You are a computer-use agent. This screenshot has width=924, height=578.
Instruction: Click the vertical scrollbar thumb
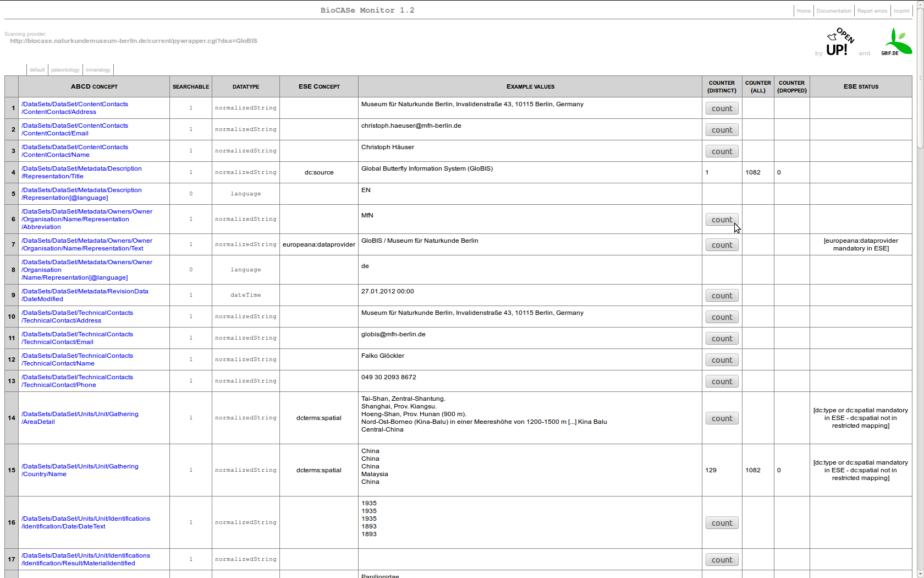(x=920, y=78)
